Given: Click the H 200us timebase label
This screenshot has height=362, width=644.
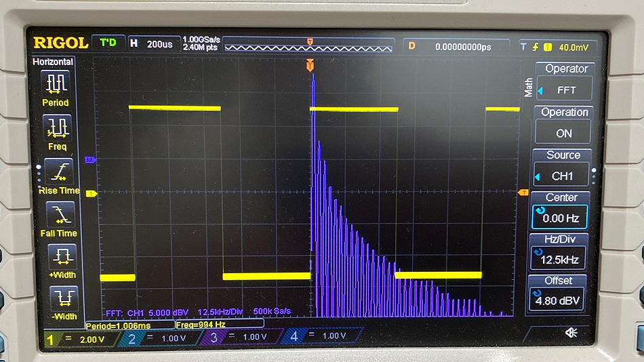Looking at the screenshot, I should click(x=153, y=44).
